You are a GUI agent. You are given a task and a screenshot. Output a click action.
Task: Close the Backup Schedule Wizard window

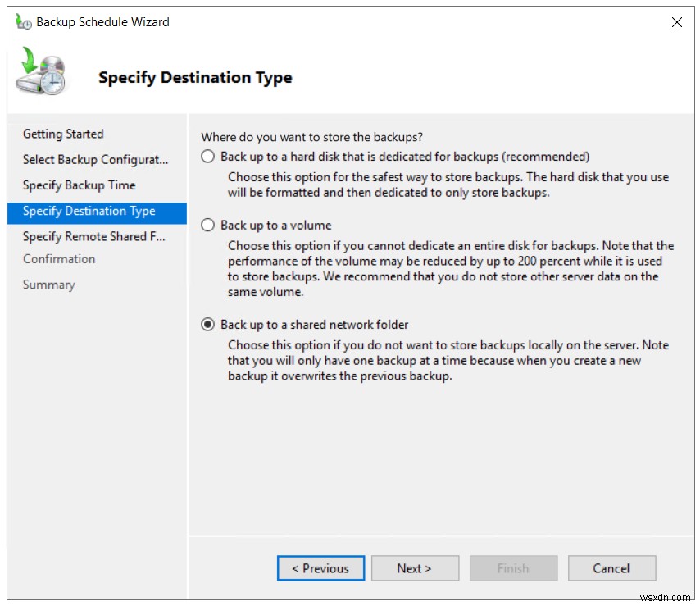[x=677, y=22]
